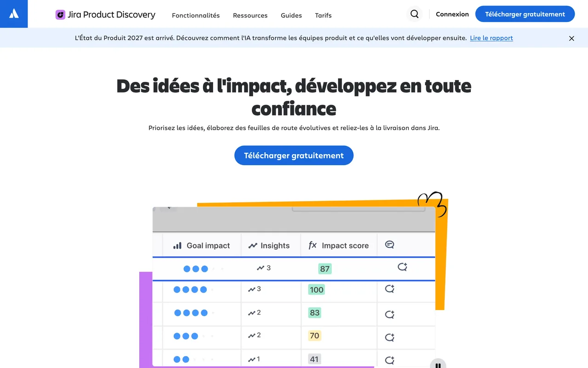Open the search magnifier icon

coord(414,14)
